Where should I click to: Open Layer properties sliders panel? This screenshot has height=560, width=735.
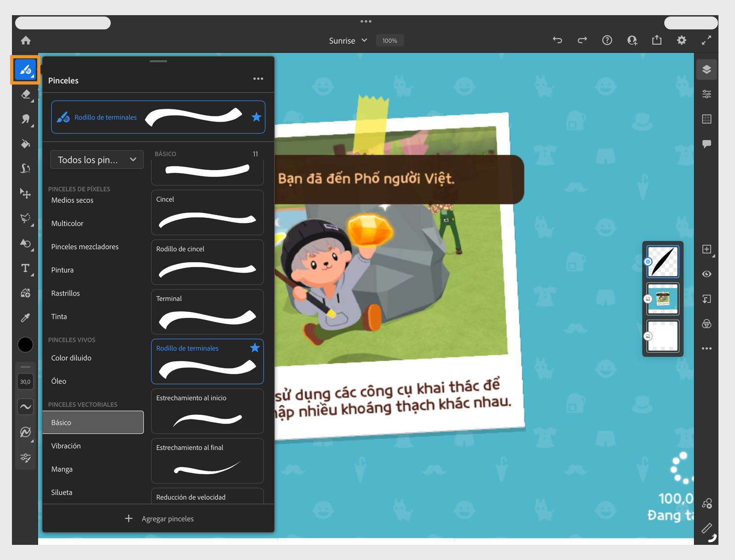tap(707, 94)
